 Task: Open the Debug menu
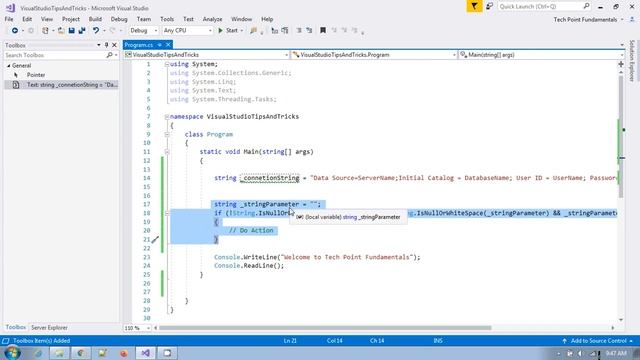[119, 19]
